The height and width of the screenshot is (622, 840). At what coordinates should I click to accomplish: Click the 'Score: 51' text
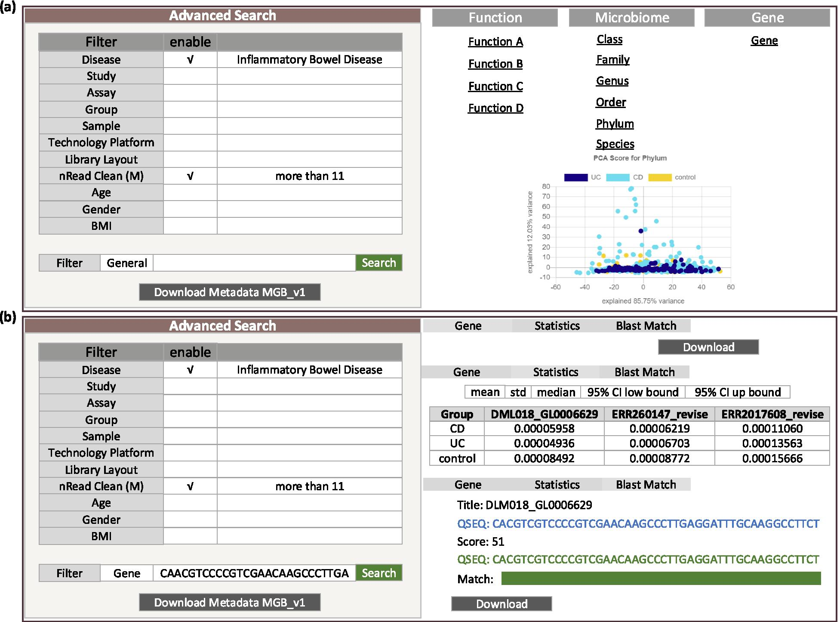pos(480,542)
